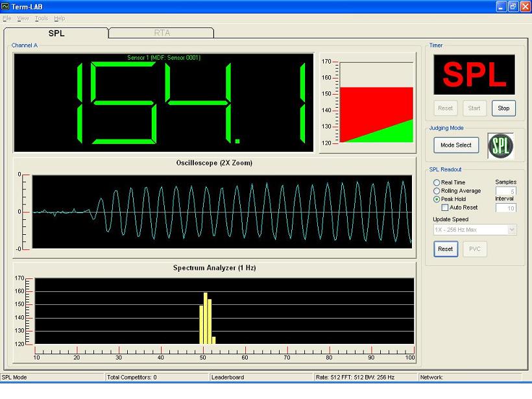
Task: Click the Interval input field
Action: [x=505, y=208]
